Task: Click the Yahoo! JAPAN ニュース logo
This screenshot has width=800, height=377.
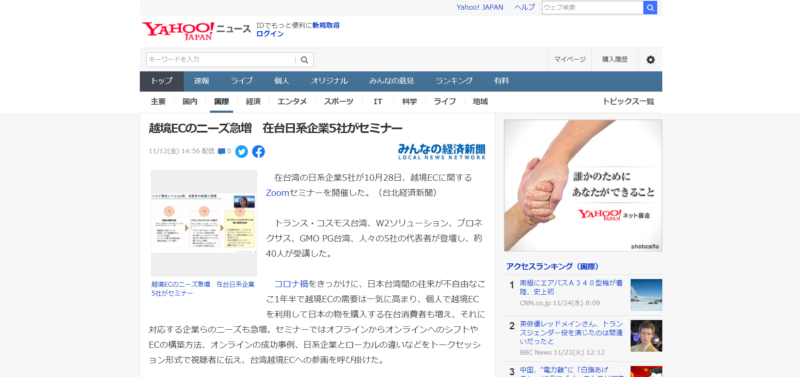Action: pos(196,30)
